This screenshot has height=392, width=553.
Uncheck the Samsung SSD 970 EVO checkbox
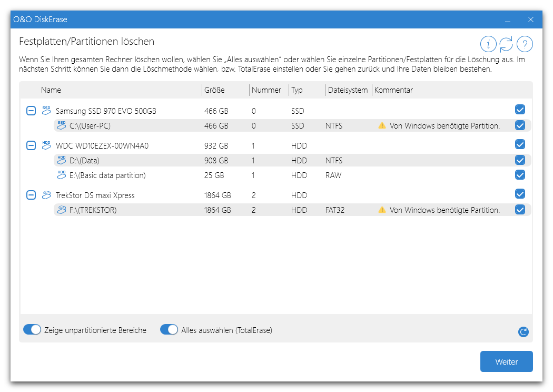point(520,110)
